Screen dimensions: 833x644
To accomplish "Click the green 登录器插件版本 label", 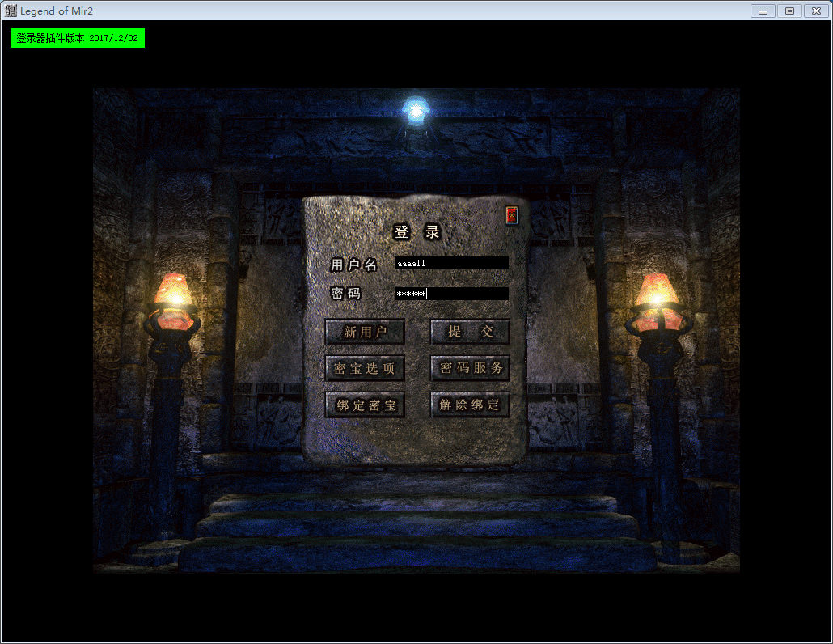I will click(x=78, y=38).
